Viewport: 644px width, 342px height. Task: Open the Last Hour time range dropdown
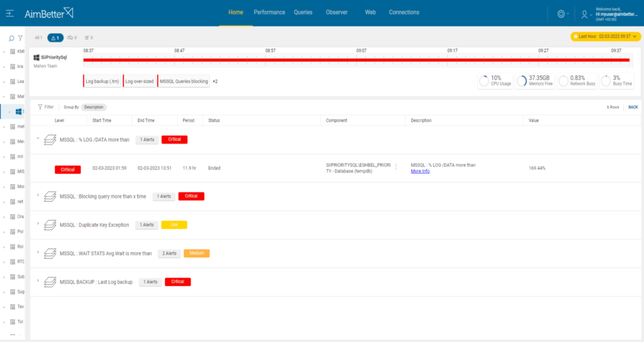tap(606, 36)
